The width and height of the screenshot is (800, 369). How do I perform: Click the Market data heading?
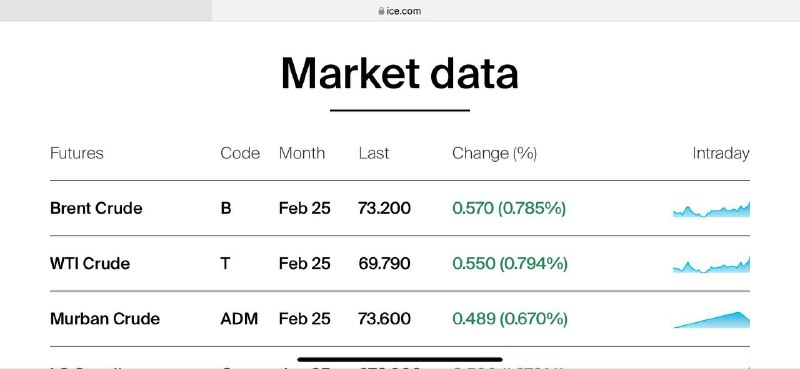click(x=399, y=73)
